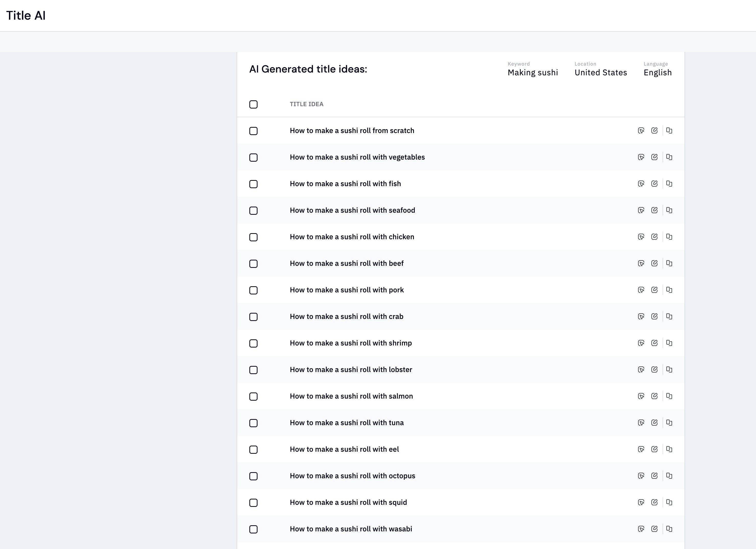This screenshot has width=756, height=549.
Task: Copy the 'sushi roll with fish' title
Action: (669, 184)
